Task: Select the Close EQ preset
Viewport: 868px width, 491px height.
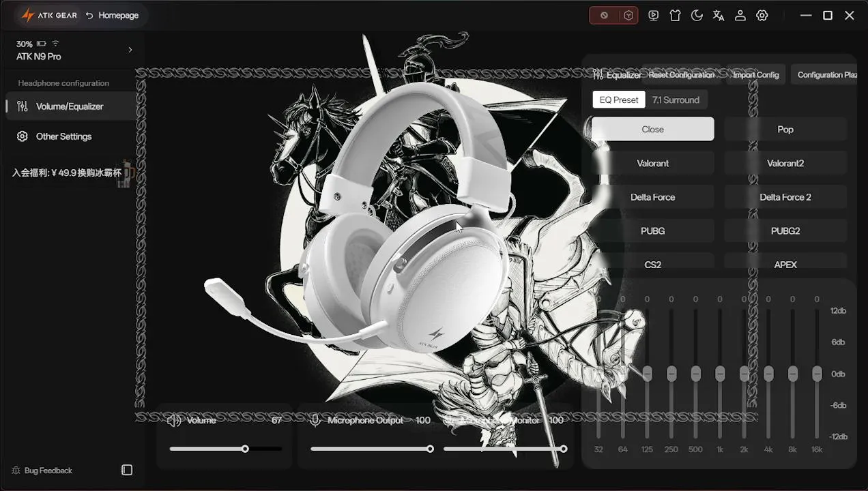Action: click(x=653, y=129)
